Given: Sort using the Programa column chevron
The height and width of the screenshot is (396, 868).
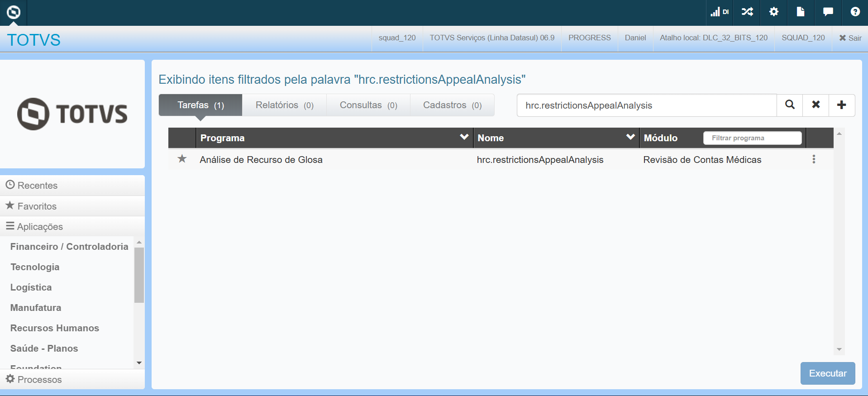Looking at the screenshot, I should 464,137.
